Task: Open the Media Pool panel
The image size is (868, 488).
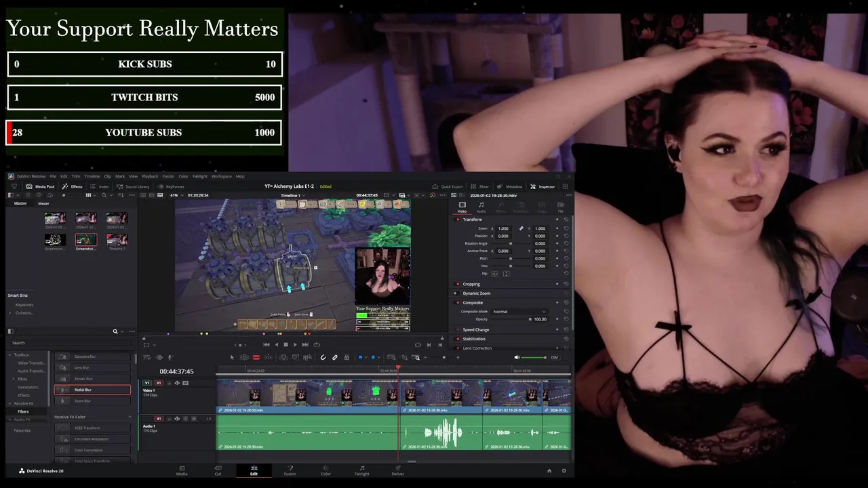Action: coord(40,186)
